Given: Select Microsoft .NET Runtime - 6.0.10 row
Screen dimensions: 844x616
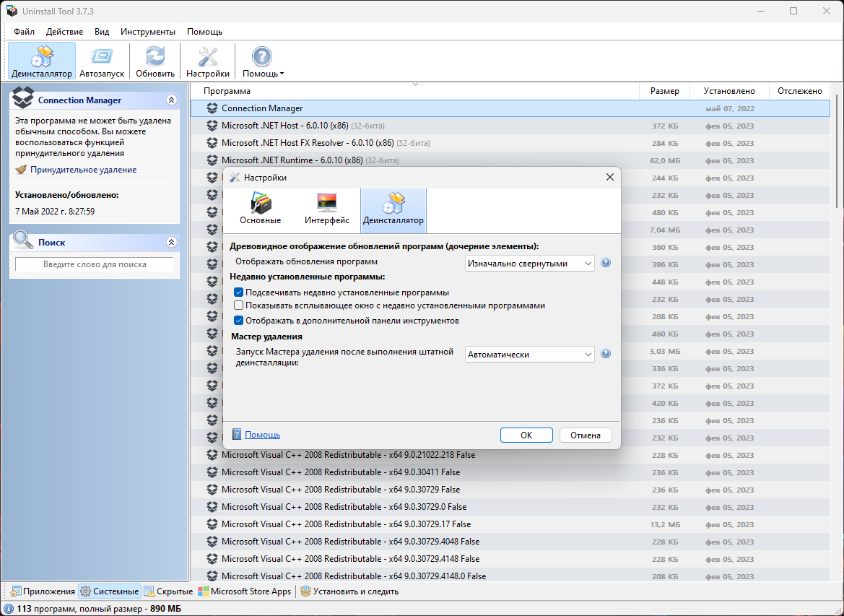Looking at the screenshot, I should click(510, 160).
